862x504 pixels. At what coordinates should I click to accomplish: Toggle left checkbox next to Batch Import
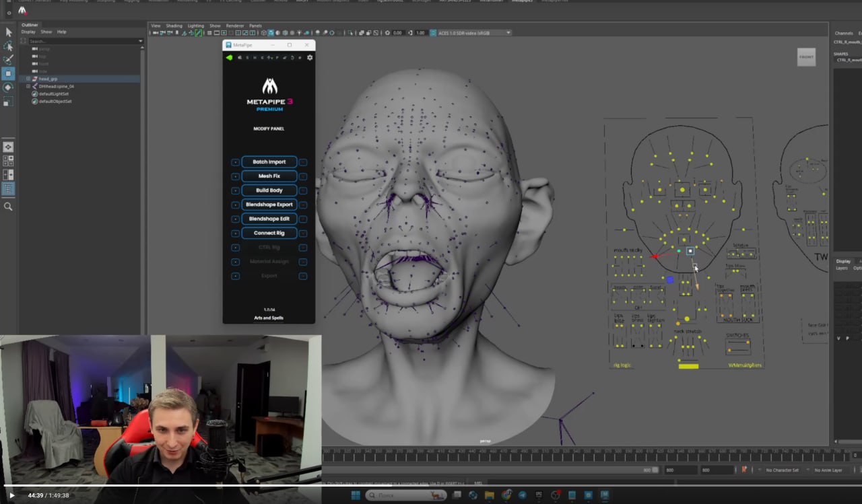[x=235, y=162]
